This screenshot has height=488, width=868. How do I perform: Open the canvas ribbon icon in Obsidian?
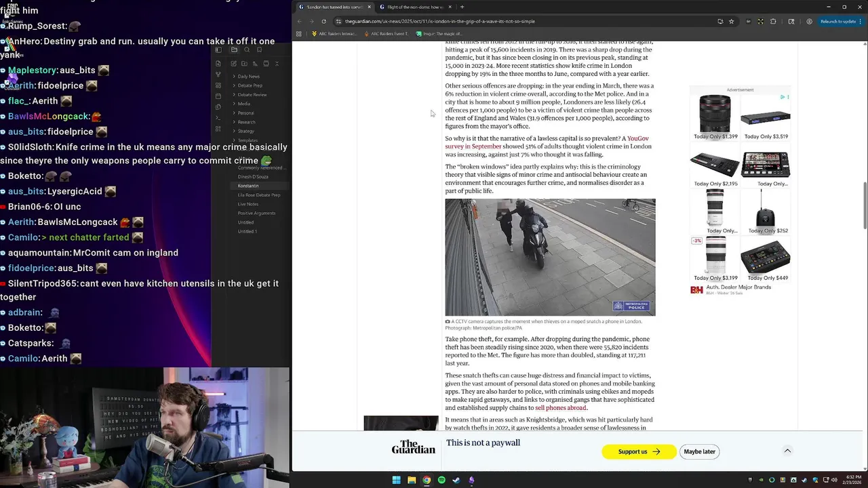tap(218, 85)
